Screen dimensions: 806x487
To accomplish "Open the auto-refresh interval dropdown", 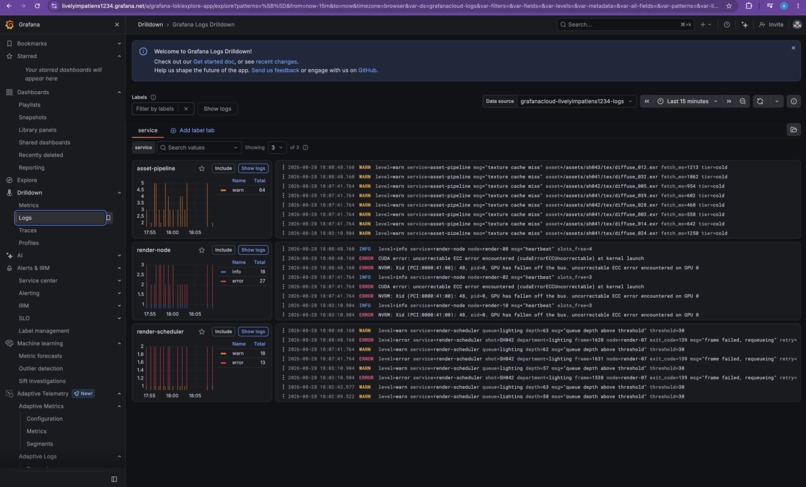I will click(x=777, y=101).
